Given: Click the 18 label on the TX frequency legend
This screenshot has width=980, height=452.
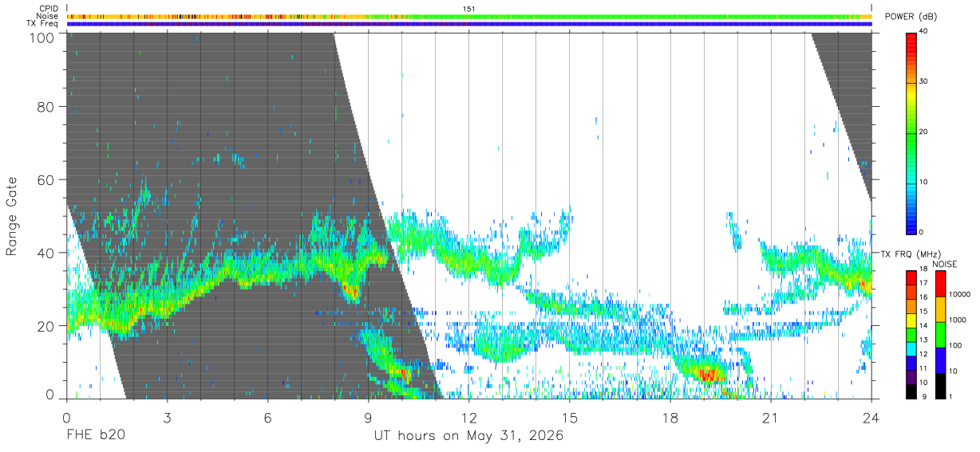Looking at the screenshot, I should (x=923, y=269).
